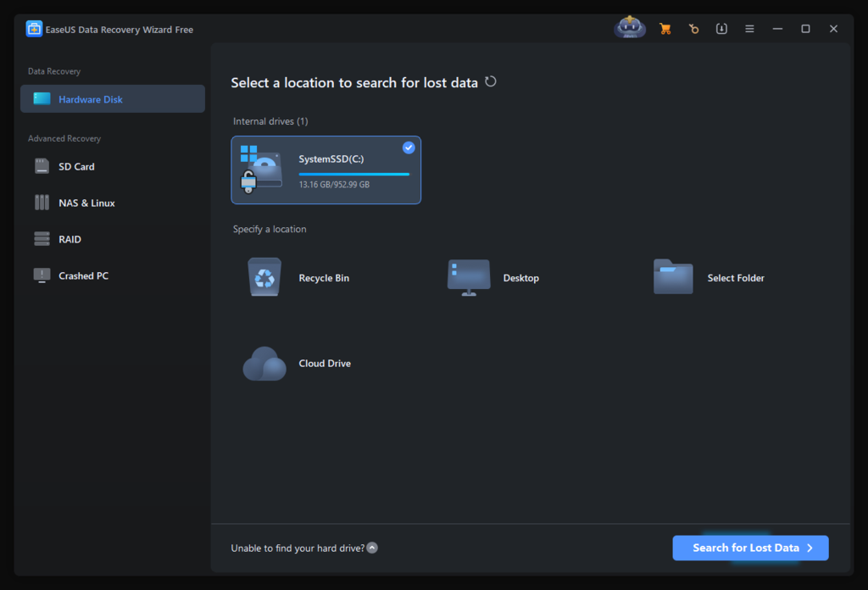The height and width of the screenshot is (590, 868).
Task: Start Search for Lost Data
Action: (x=750, y=548)
